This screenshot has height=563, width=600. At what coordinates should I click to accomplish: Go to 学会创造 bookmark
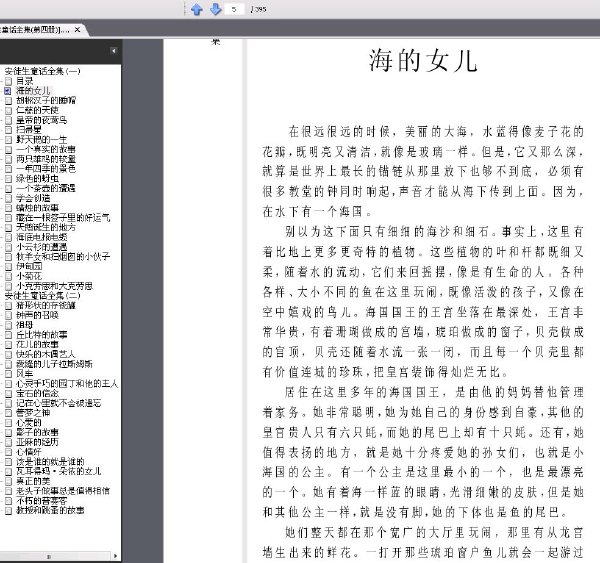coord(33,198)
